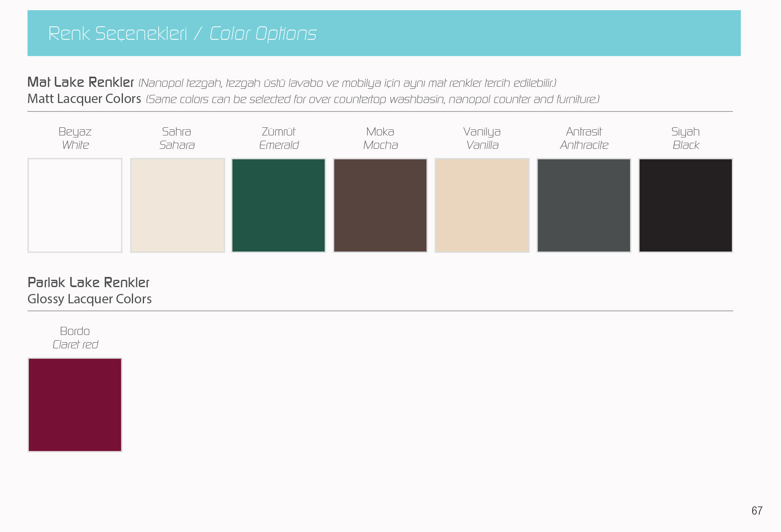
Task: Click the 'Color Options' title text
Action: (x=263, y=34)
